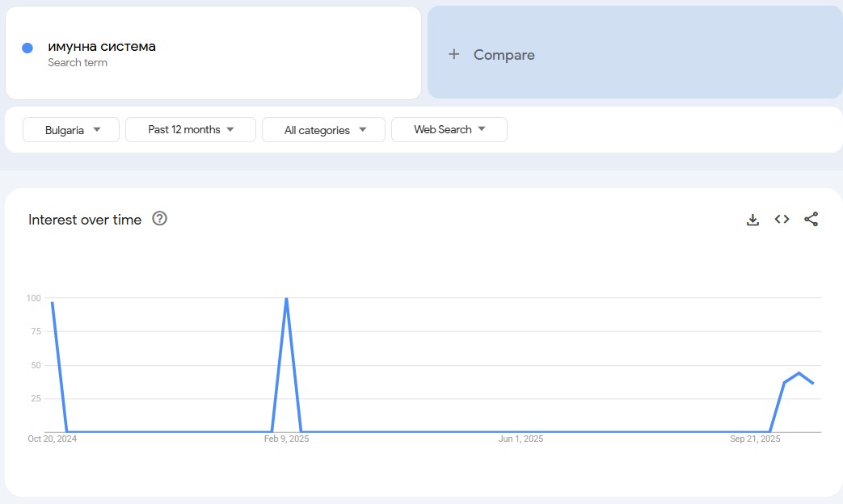Image resolution: width=843 pixels, height=504 pixels.
Task: Click the share icon on the chart card
Action: (811, 219)
